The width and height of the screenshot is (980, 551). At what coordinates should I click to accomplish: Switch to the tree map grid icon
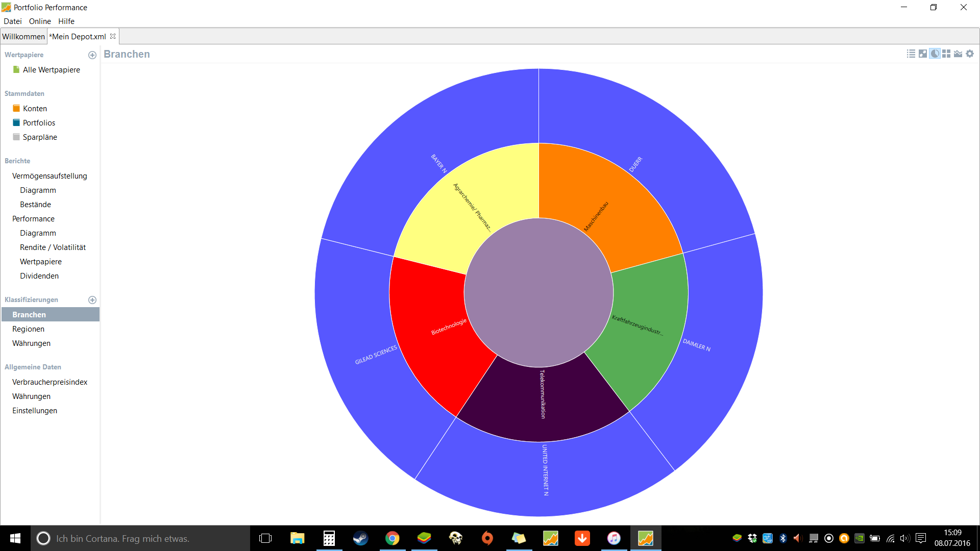tap(946, 54)
